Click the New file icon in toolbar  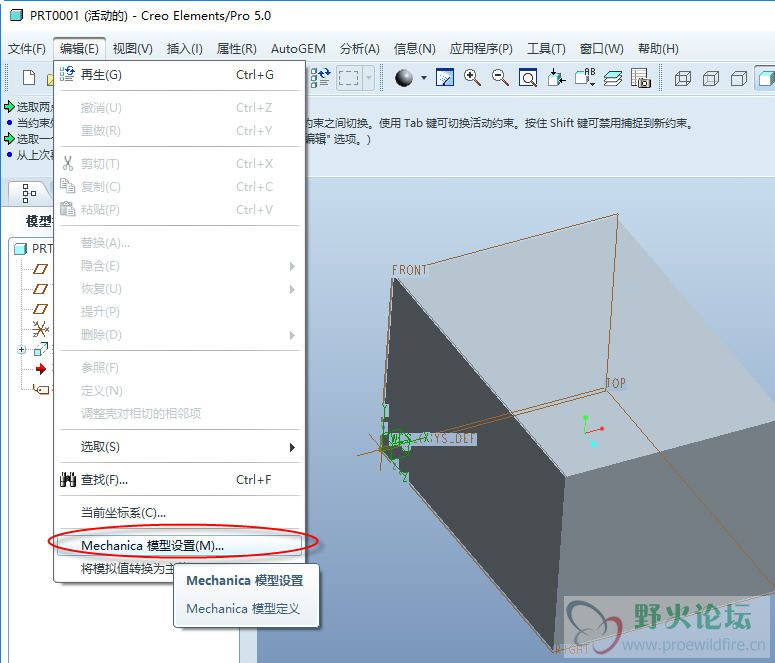29,78
